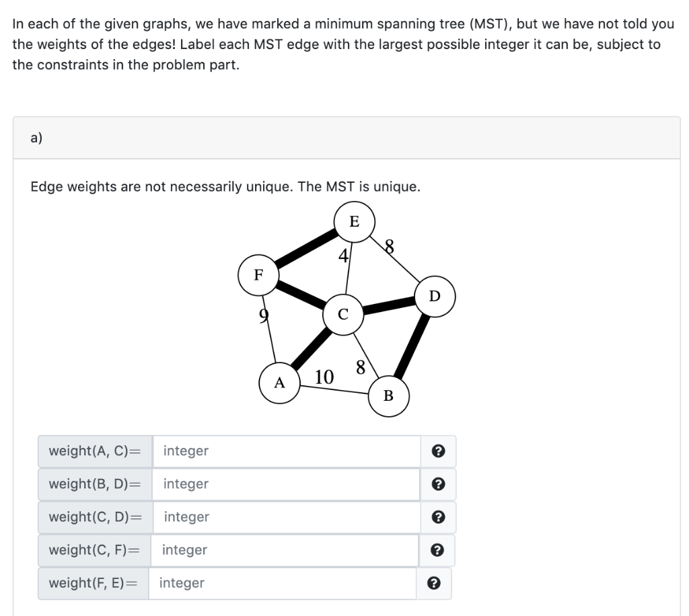Click graph node A
Viewport: 689px width, 616px height.
[x=279, y=383]
